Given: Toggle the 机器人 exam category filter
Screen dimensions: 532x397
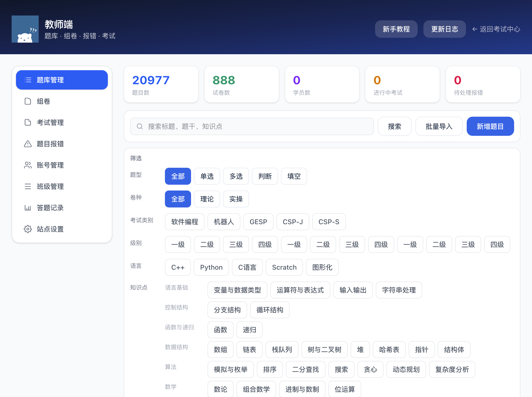Looking at the screenshot, I should (224, 222).
